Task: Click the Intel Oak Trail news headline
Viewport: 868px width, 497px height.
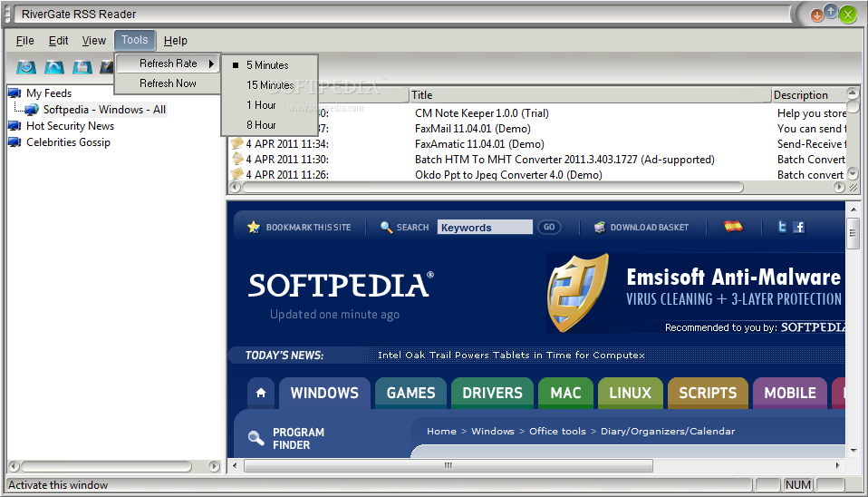Action: click(x=511, y=356)
